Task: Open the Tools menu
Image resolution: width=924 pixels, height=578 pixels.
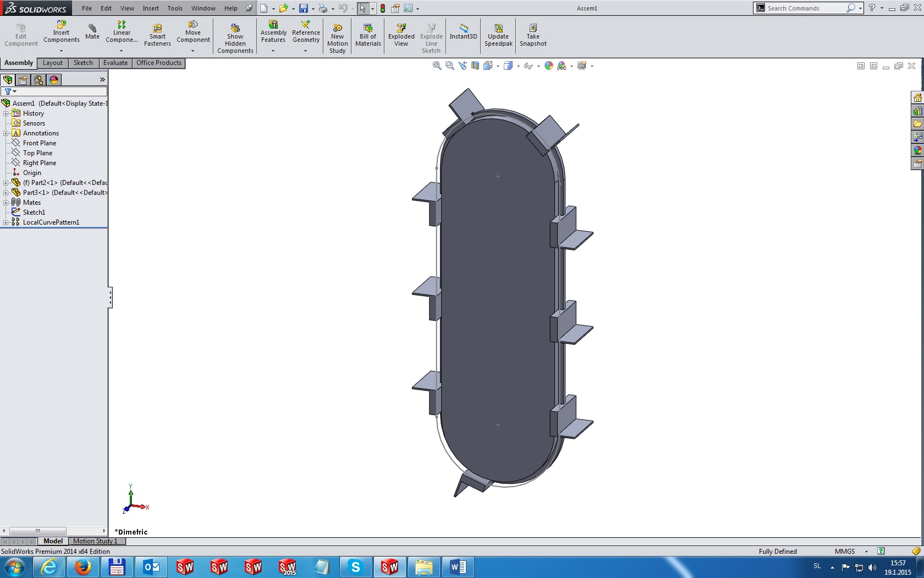Action: (x=174, y=8)
